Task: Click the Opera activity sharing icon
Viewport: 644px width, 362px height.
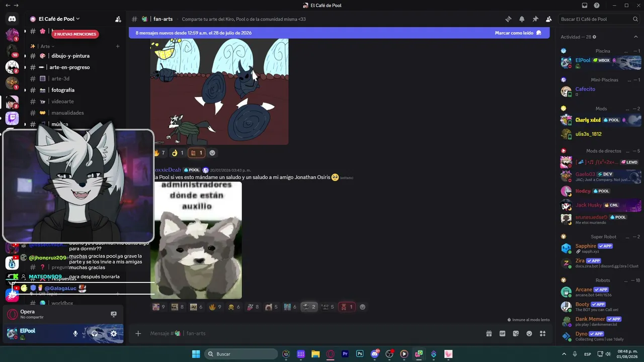Action: [114, 314]
